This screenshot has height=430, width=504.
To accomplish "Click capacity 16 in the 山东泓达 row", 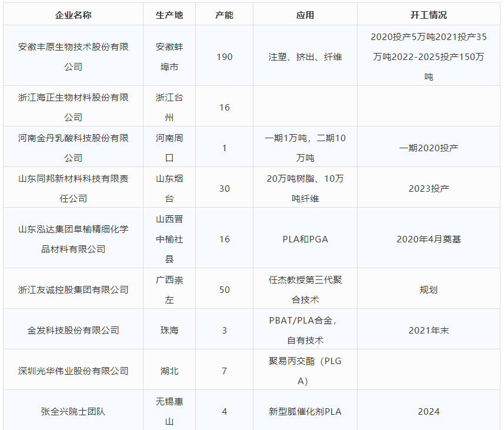I will point(224,239).
